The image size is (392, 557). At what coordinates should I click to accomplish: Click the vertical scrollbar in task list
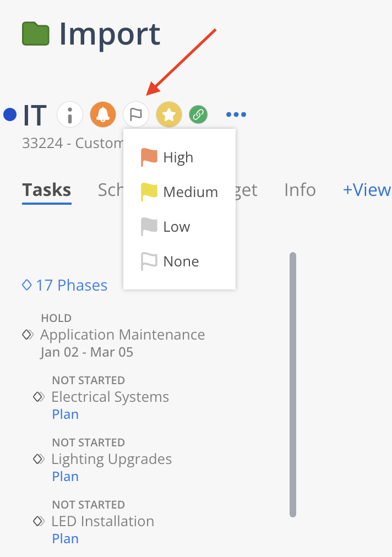click(293, 384)
